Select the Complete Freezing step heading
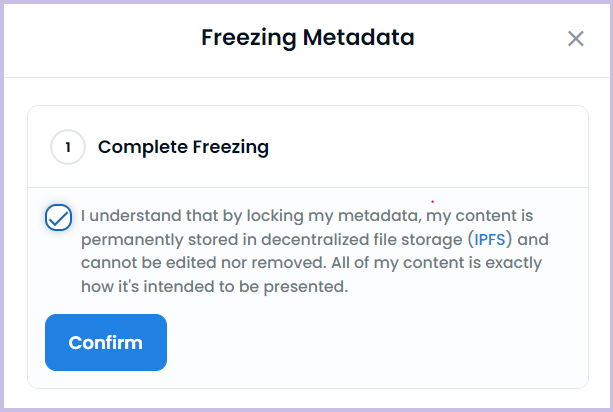The image size is (613, 412). point(183,147)
